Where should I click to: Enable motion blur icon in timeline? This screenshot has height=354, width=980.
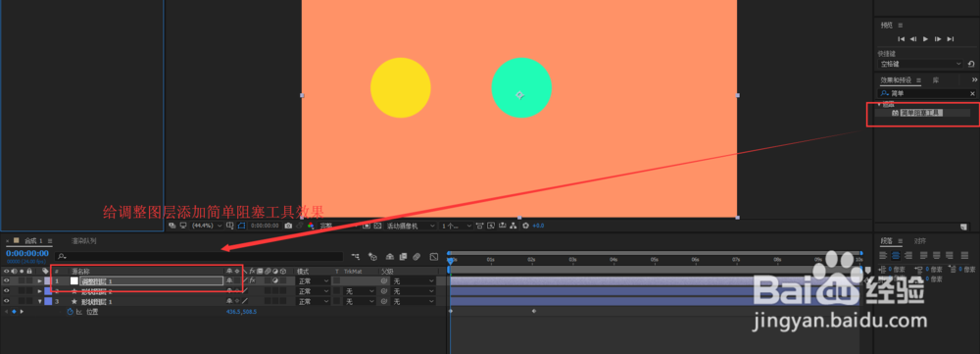[x=416, y=257]
